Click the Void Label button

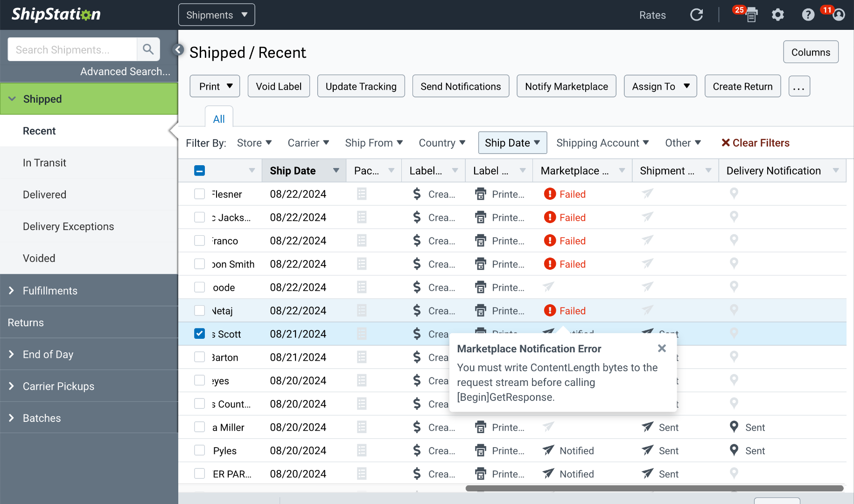[x=279, y=86]
